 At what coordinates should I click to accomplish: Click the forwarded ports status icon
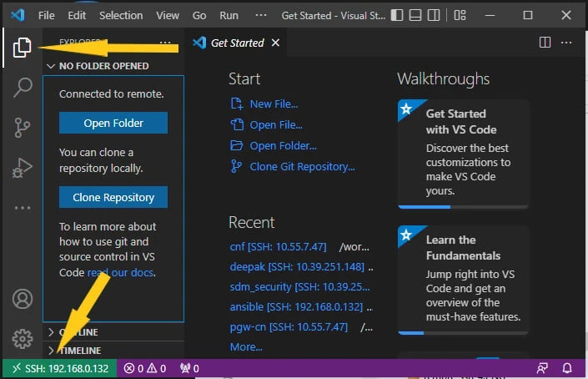(x=189, y=368)
